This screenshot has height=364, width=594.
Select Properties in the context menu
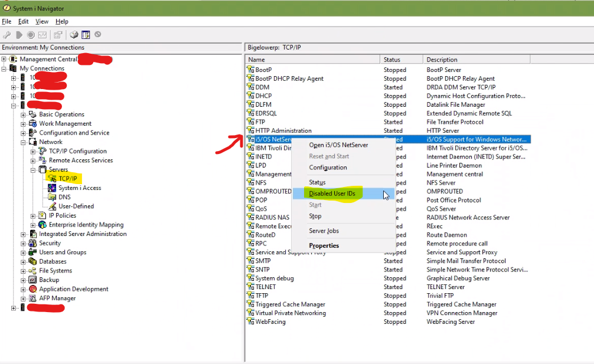pyautogui.click(x=324, y=245)
